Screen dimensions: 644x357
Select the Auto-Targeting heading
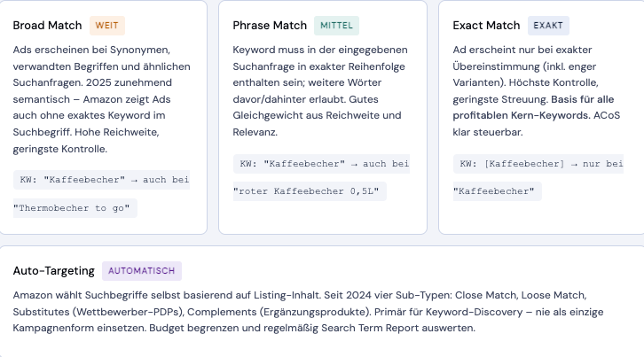(53, 271)
